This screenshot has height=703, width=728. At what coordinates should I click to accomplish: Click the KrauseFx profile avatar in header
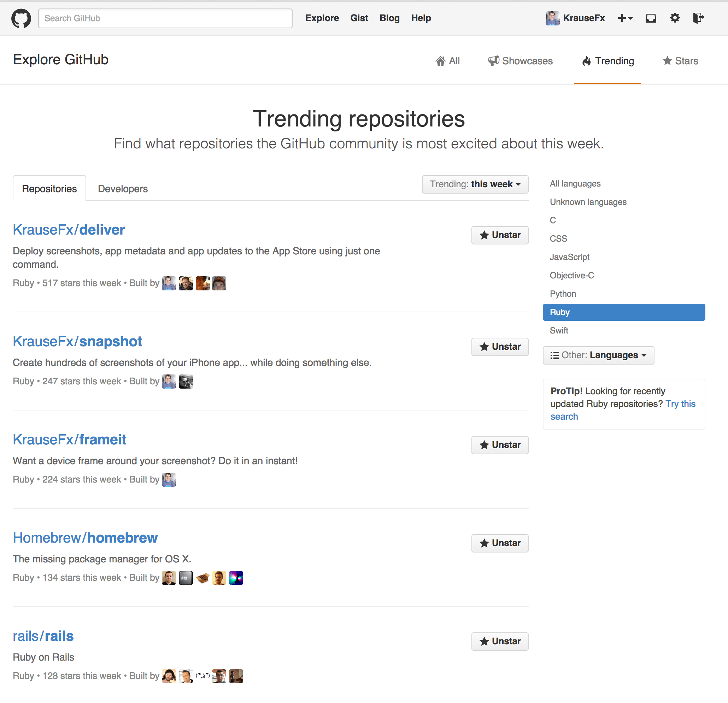[x=552, y=18]
